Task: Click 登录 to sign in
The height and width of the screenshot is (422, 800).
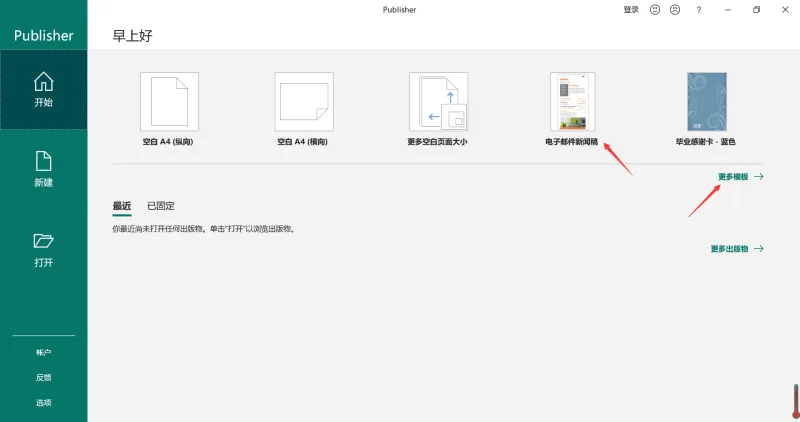Action: pyautogui.click(x=631, y=10)
